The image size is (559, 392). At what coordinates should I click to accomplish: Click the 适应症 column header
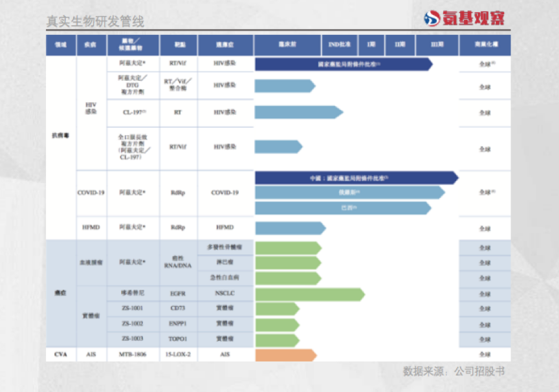point(225,45)
